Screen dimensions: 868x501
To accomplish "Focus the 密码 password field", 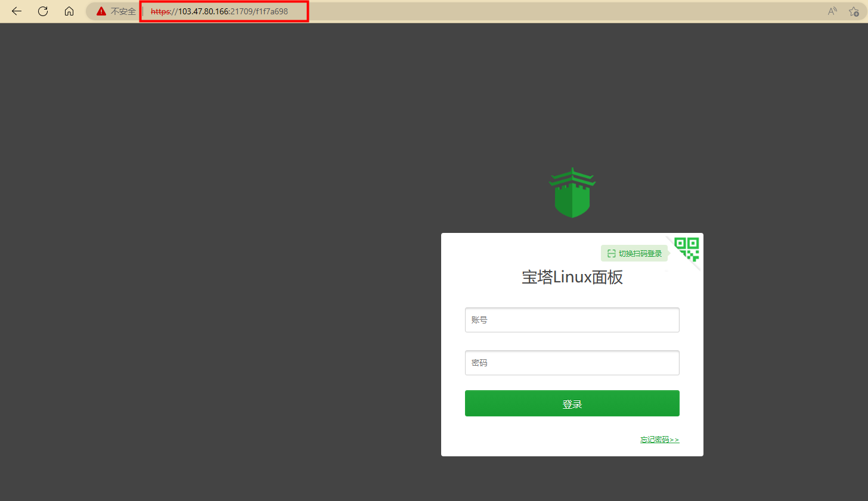I will click(x=572, y=363).
